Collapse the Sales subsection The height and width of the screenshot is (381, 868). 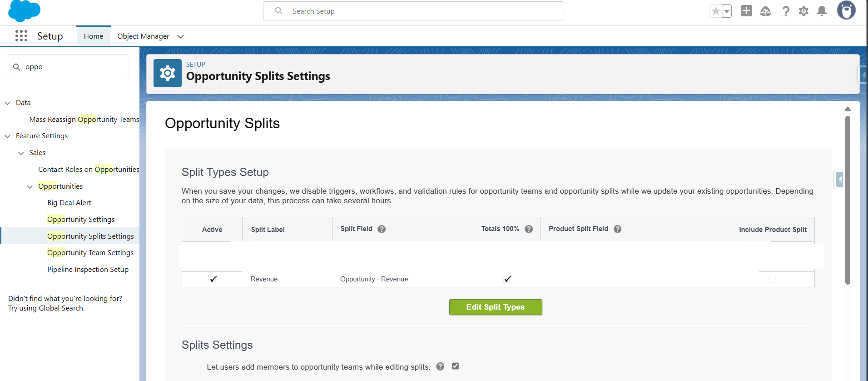[x=21, y=153]
